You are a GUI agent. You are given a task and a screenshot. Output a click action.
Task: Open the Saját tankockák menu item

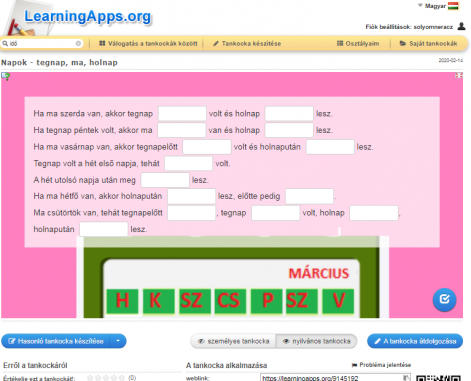pyautogui.click(x=428, y=43)
